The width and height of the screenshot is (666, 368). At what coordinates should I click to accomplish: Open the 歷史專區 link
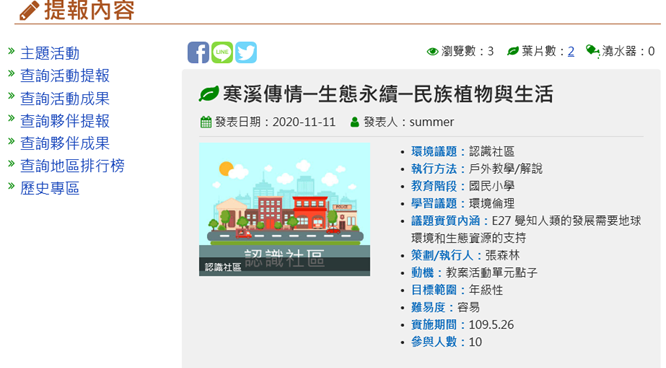pos(50,188)
